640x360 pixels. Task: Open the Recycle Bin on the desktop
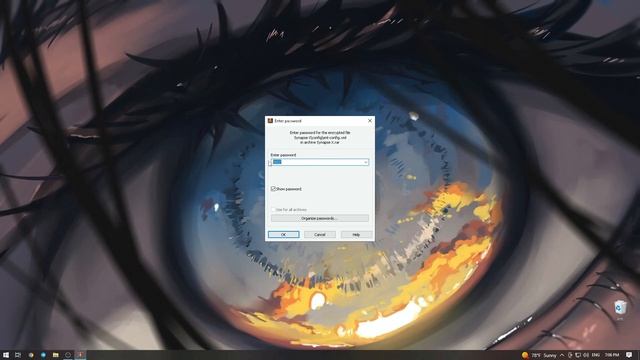(620, 309)
